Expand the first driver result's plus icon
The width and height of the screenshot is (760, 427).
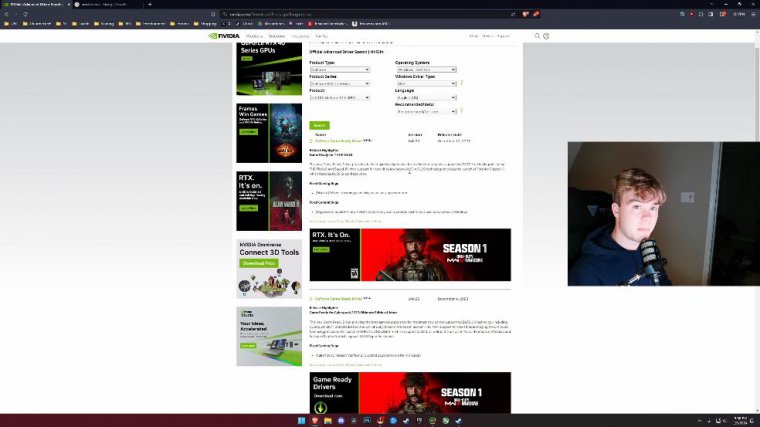[311, 141]
